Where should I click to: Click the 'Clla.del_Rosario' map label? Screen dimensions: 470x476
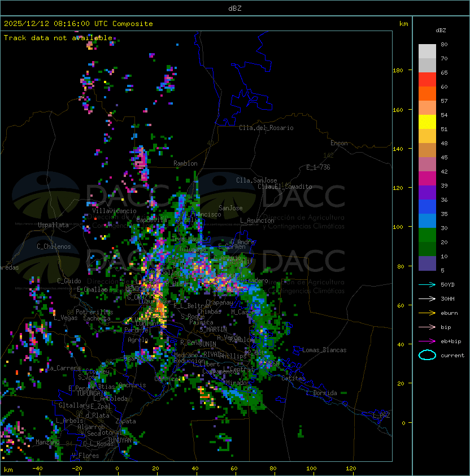(266, 128)
